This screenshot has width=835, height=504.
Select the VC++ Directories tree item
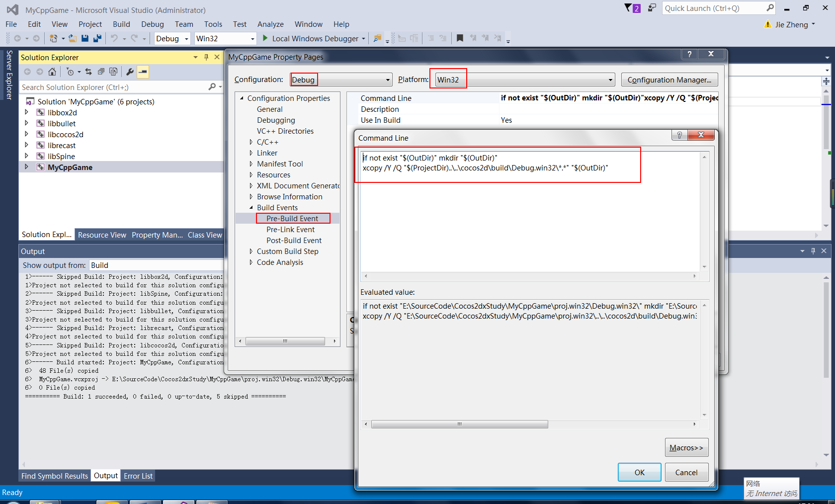(285, 131)
